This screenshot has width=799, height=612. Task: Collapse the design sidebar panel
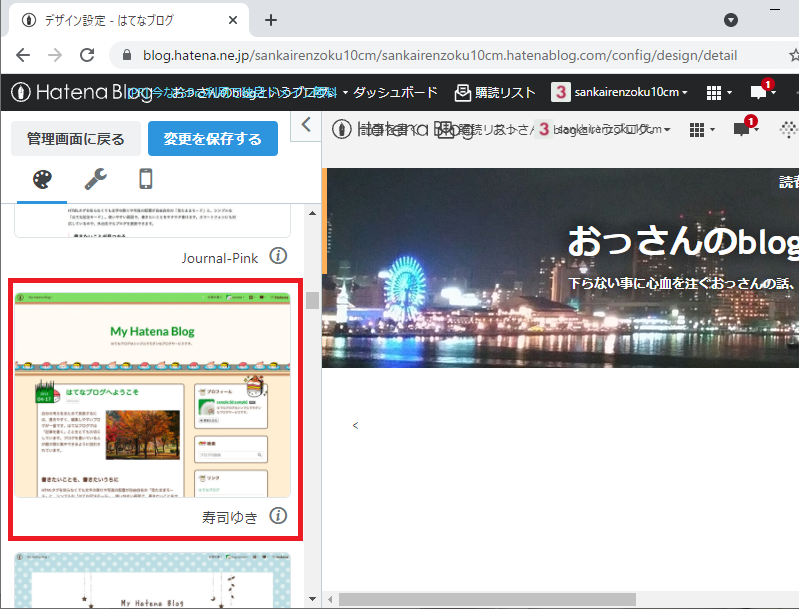click(x=306, y=125)
